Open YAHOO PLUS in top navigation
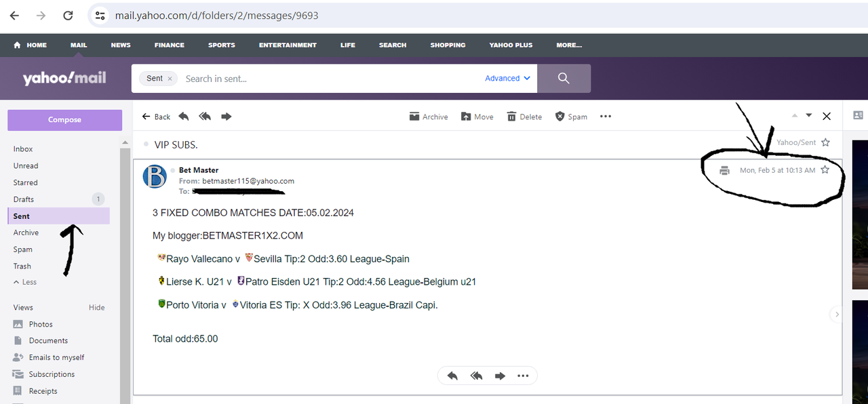868x404 pixels. [x=511, y=45]
